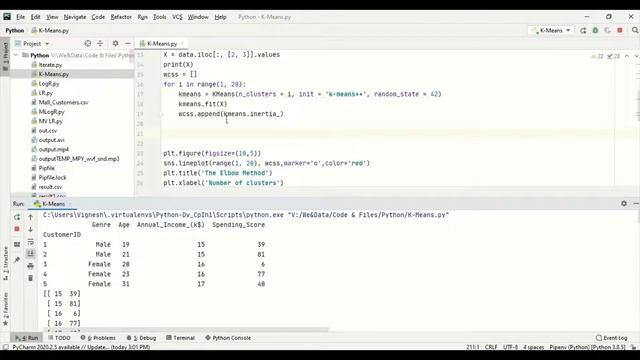Open the Window menu
This screenshot has width=640, height=360.
pos(198,17)
